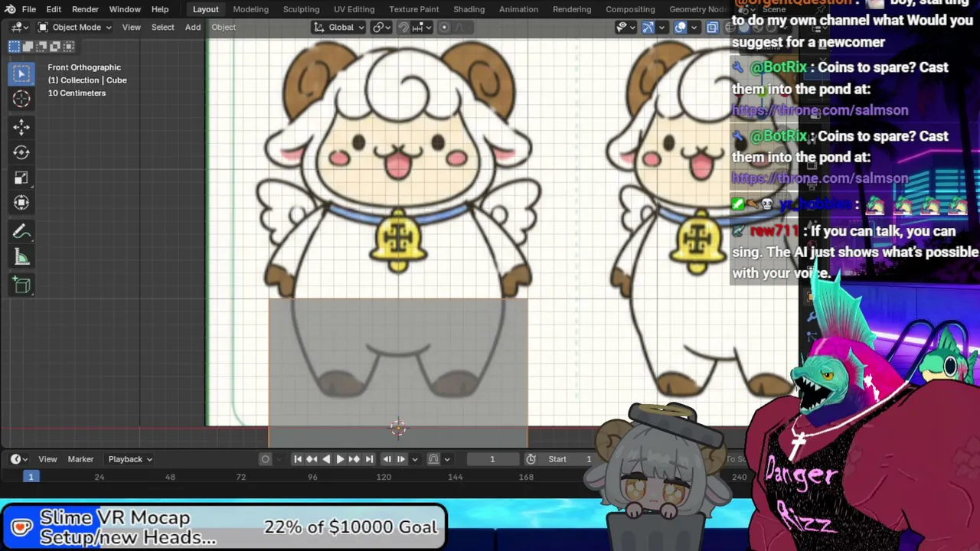Switch to the Sculpting workspace tab

click(301, 9)
